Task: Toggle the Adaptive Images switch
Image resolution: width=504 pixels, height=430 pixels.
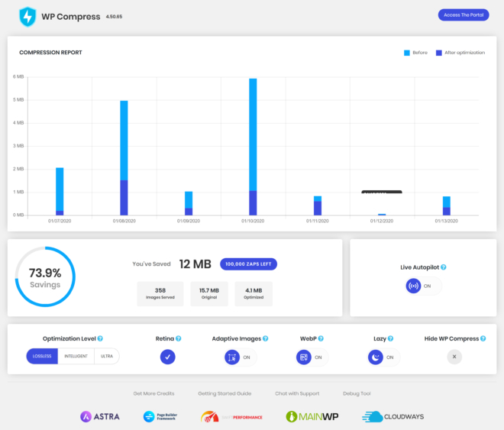Action: point(240,357)
